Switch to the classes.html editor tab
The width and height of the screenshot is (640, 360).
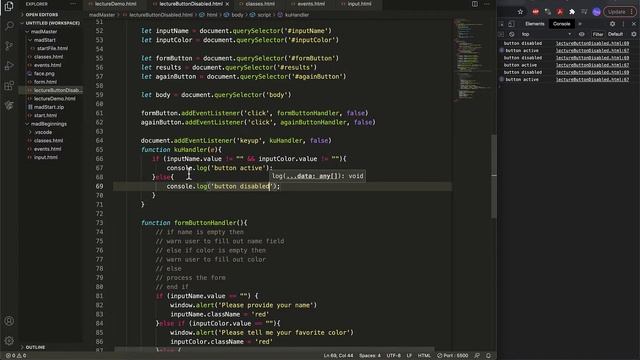coord(257,4)
